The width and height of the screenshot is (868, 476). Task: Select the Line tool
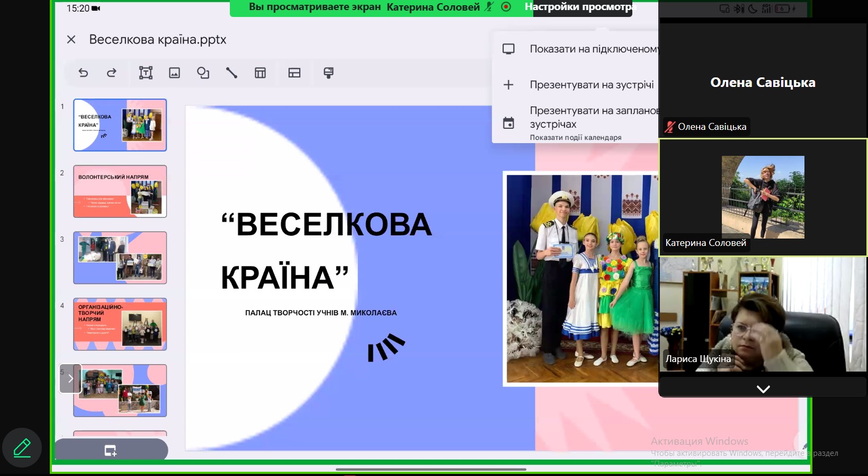231,73
